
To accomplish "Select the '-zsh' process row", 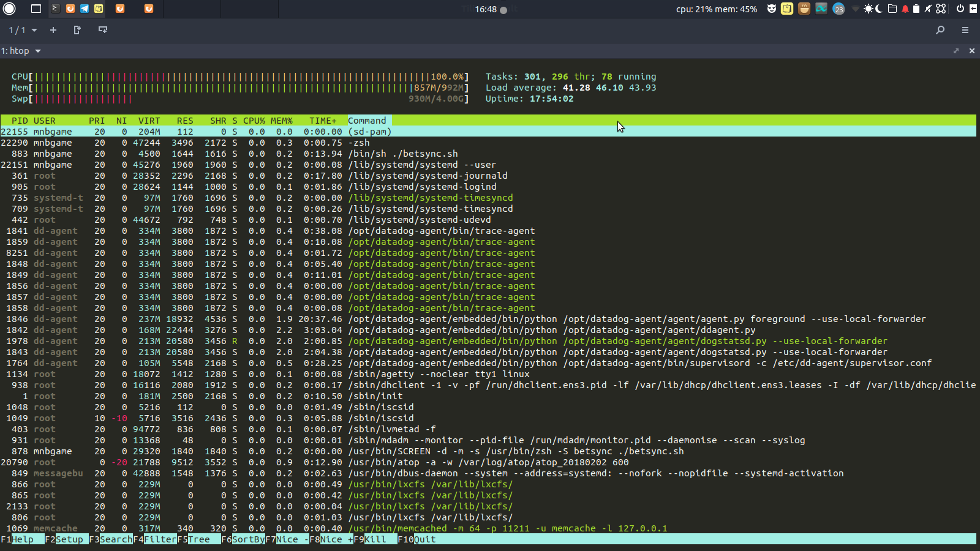I will tap(488, 143).
